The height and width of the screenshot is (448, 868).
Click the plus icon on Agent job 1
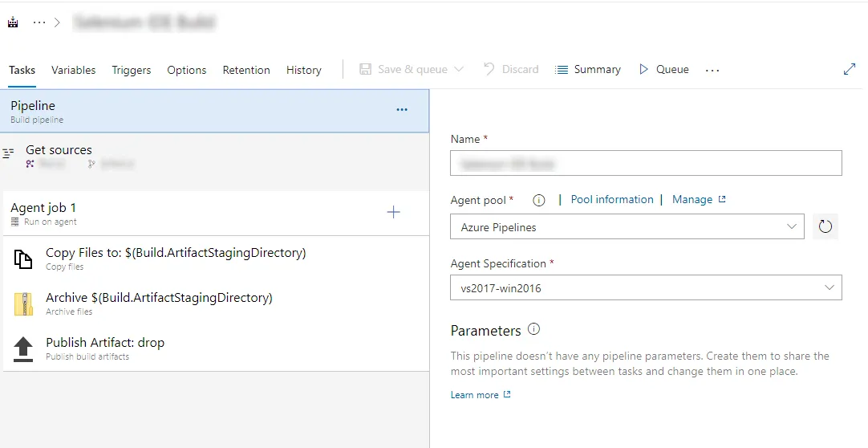tap(393, 213)
